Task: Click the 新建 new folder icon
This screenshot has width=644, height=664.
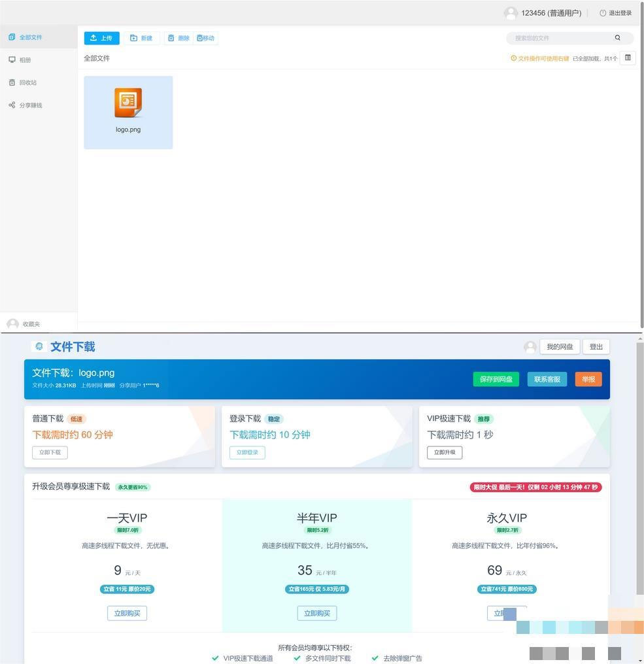Action: 135,37
